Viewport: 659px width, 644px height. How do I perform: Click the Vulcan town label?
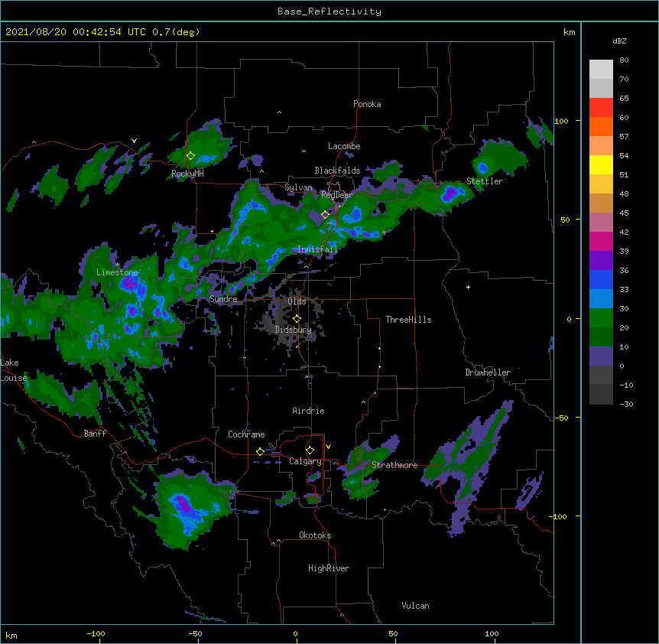point(415,606)
